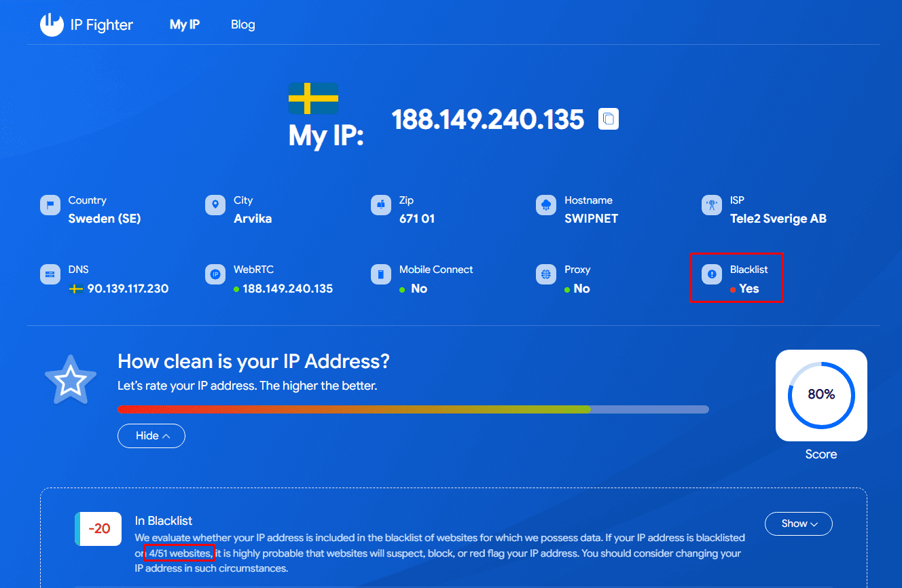Click the Blacklist Yes status
Screen dimensions: 902x588
tap(749, 289)
